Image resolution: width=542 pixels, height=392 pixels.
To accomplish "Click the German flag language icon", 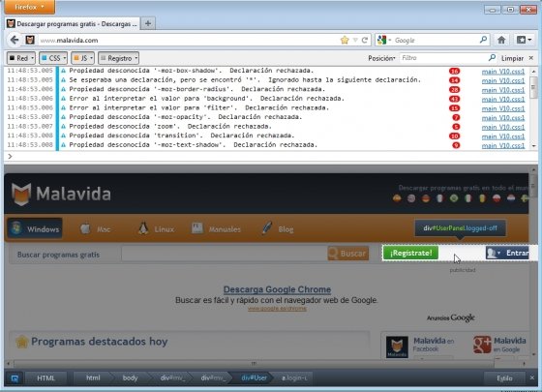I will [x=426, y=198].
